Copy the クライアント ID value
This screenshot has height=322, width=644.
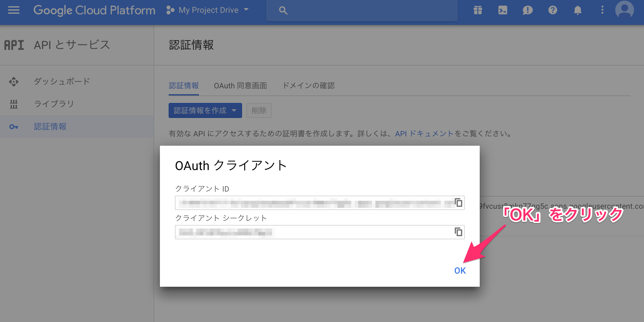click(x=458, y=203)
